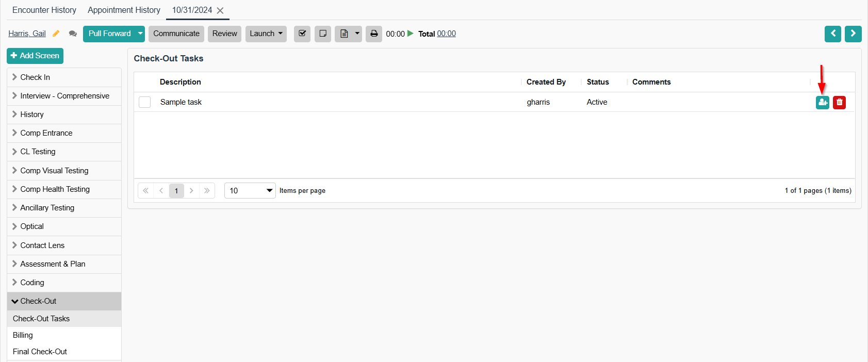The image size is (868, 362).
Task: Open the Pull Forward dropdown arrow
Action: click(x=140, y=34)
